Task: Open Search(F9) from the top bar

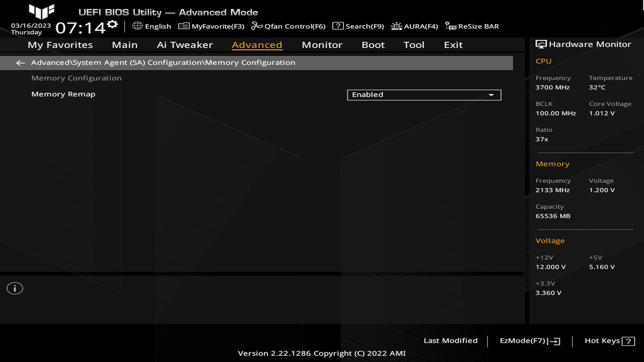Action: pos(358,26)
